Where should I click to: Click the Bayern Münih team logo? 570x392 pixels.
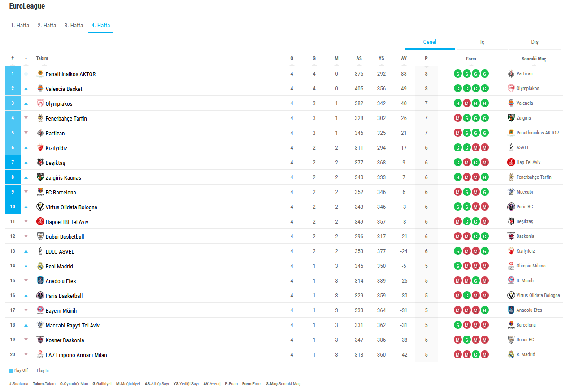click(x=40, y=310)
